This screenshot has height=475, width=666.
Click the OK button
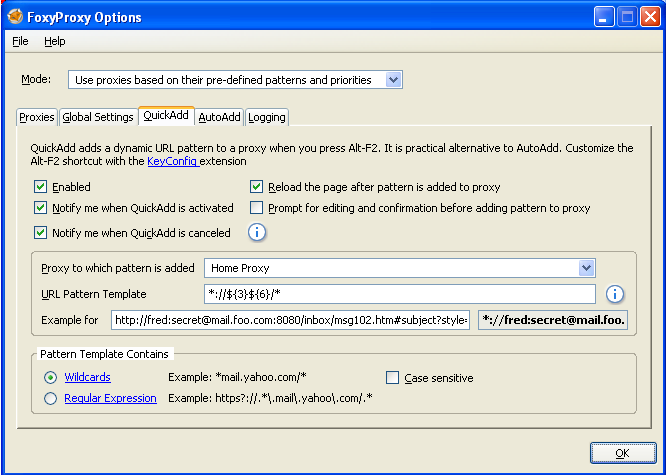[x=623, y=453]
